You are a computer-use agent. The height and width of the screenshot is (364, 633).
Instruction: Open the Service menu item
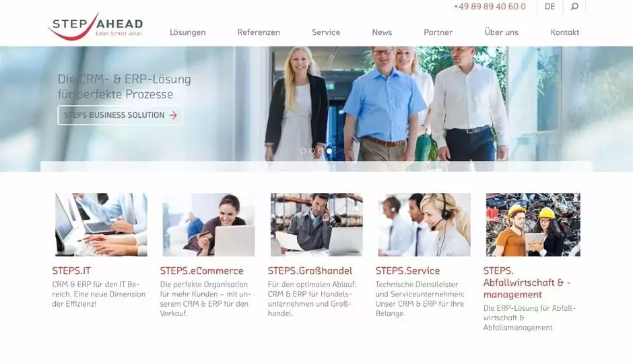pyautogui.click(x=326, y=32)
